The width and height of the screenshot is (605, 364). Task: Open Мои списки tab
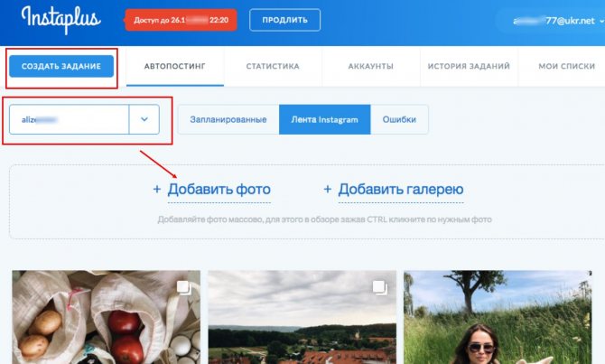point(566,66)
